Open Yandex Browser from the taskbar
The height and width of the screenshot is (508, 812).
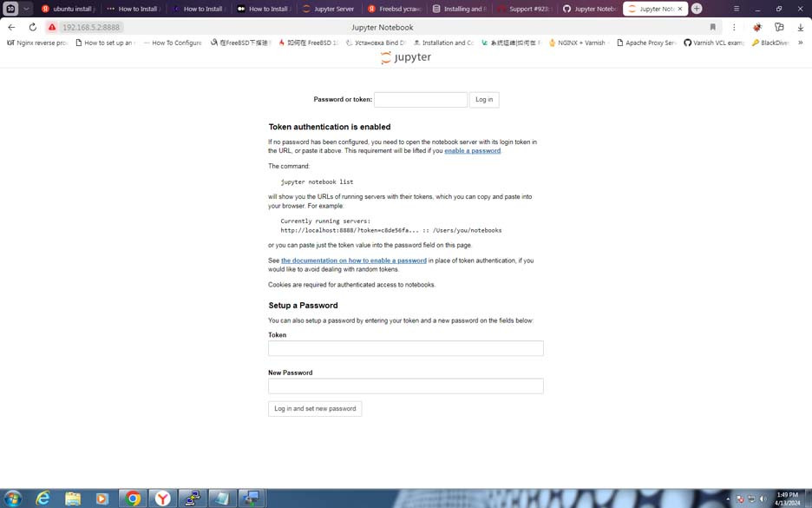click(x=161, y=498)
